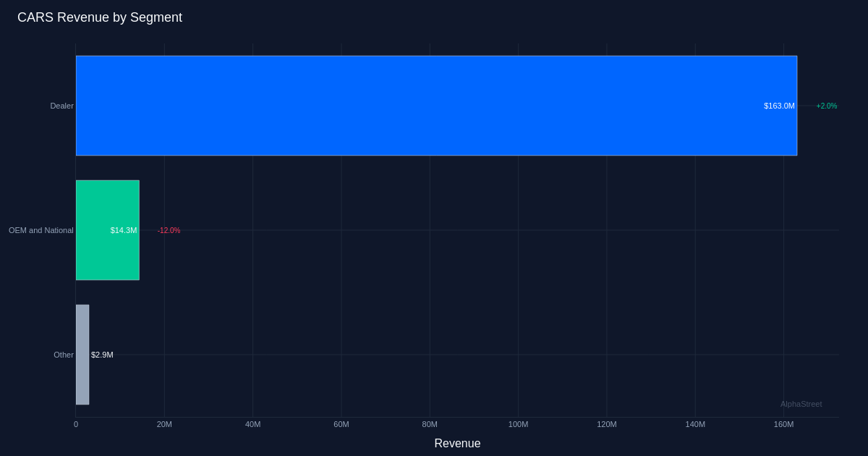Click the '-12.0%' change label
This screenshot has height=456, width=868.
click(x=169, y=230)
